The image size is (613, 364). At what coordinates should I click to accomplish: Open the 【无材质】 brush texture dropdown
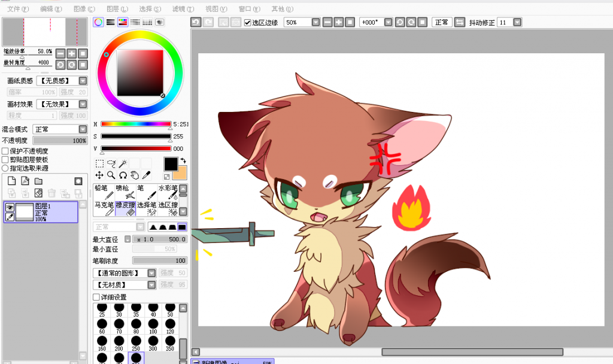(151, 284)
